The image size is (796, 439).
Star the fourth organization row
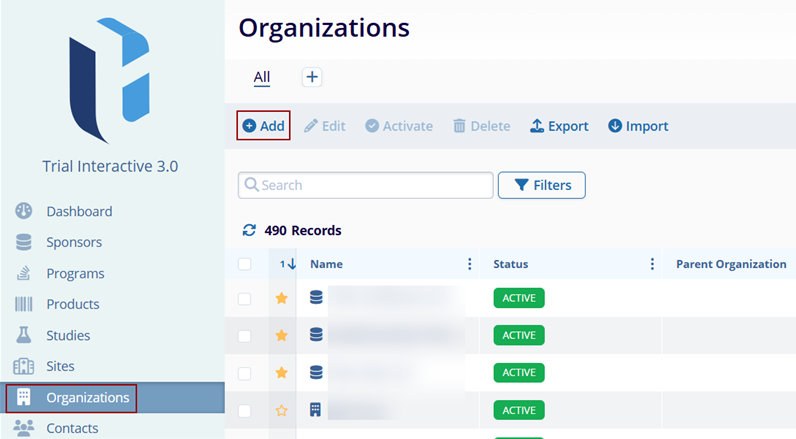(281, 410)
